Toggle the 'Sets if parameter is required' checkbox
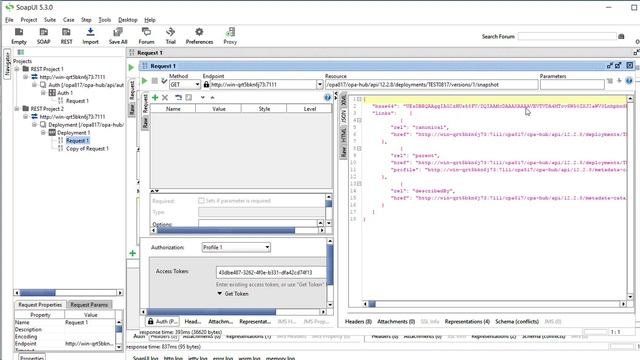Viewport: 640px width, 360px height. pyautogui.click(x=201, y=200)
